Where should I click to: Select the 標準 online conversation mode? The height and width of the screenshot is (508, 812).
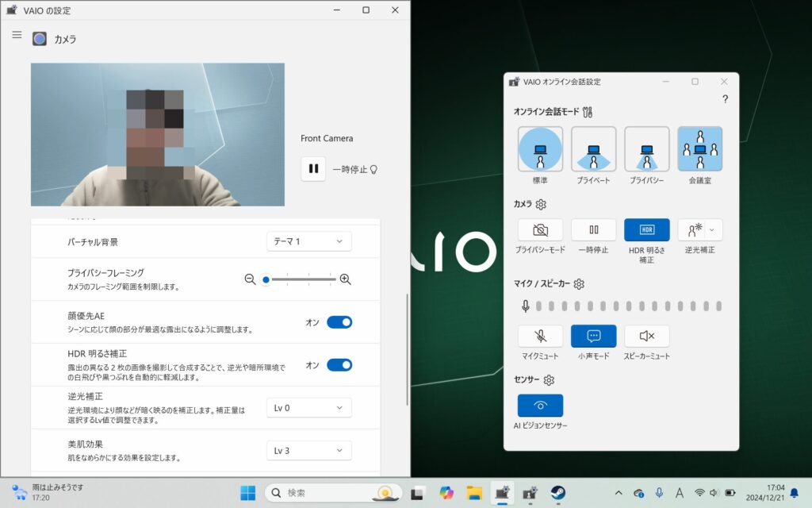point(540,149)
